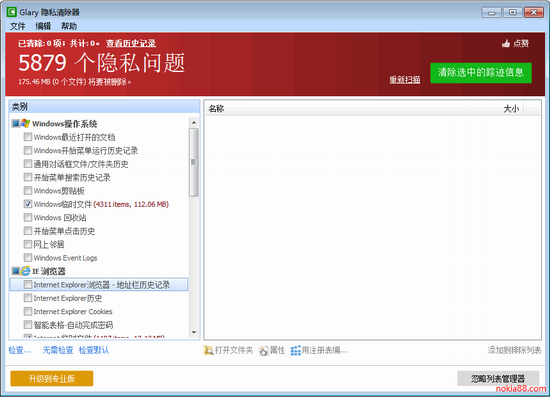
Task: Open the 忽略列表管理器 button
Action: (498, 378)
